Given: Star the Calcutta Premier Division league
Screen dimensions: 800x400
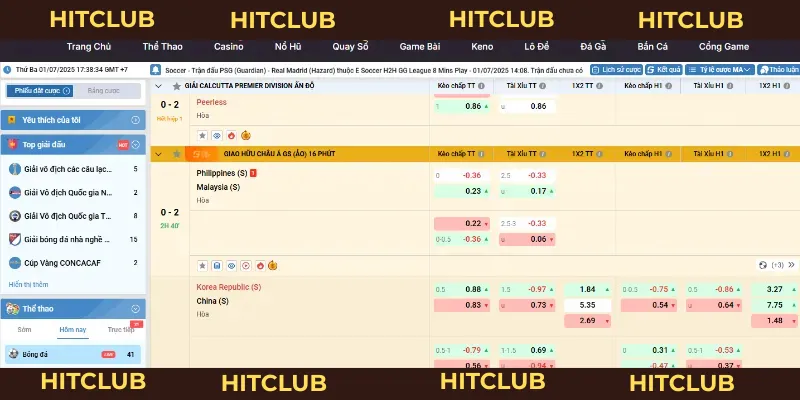Looking at the screenshot, I should (x=177, y=86).
